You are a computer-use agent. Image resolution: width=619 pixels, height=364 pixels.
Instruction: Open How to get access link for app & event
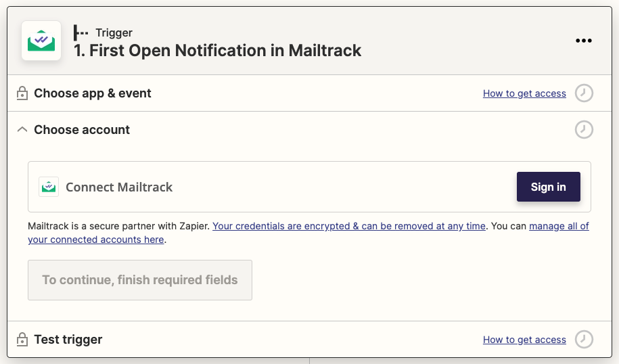tap(524, 93)
